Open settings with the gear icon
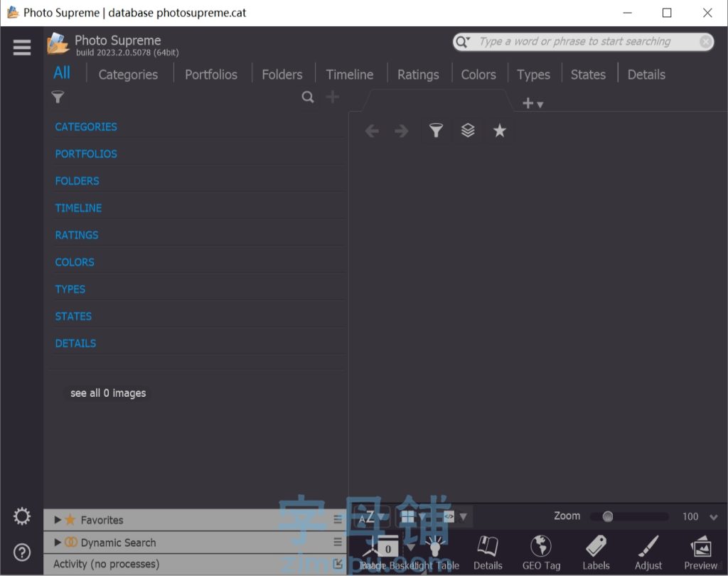 [x=22, y=516]
